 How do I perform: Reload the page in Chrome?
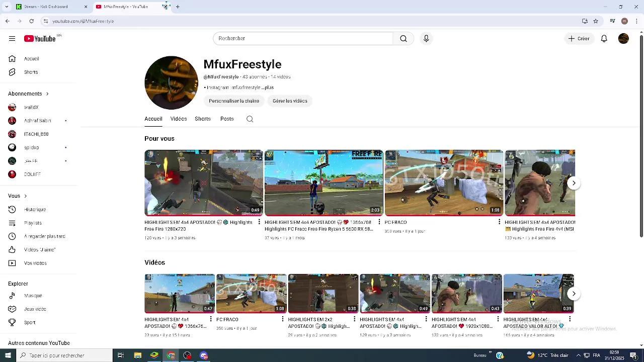pos(31,21)
